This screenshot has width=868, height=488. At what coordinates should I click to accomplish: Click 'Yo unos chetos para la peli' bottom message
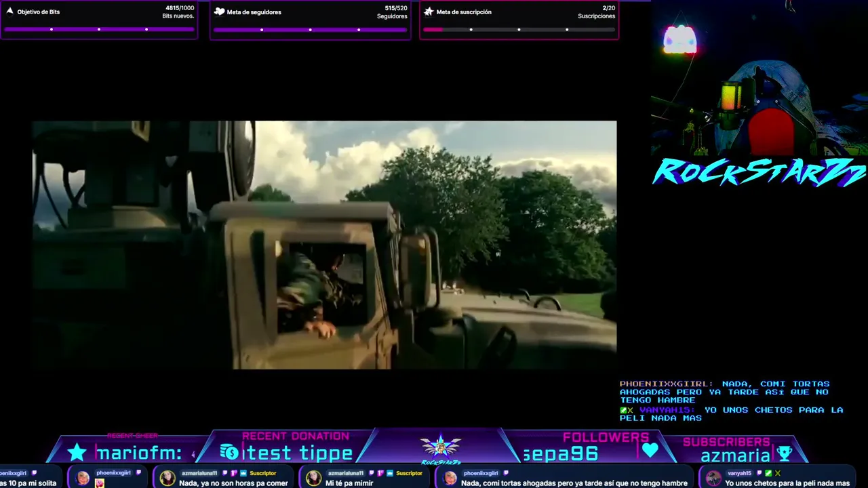[x=787, y=483]
